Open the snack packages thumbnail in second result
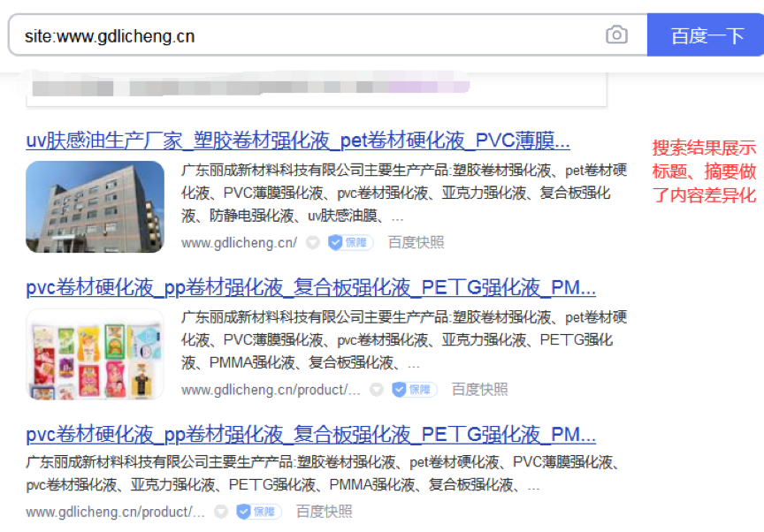This screenshot has width=764, height=532. coord(95,354)
